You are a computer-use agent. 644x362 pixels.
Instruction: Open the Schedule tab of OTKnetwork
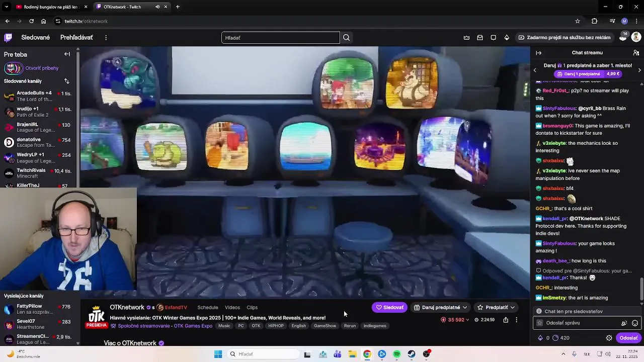[208, 307]
